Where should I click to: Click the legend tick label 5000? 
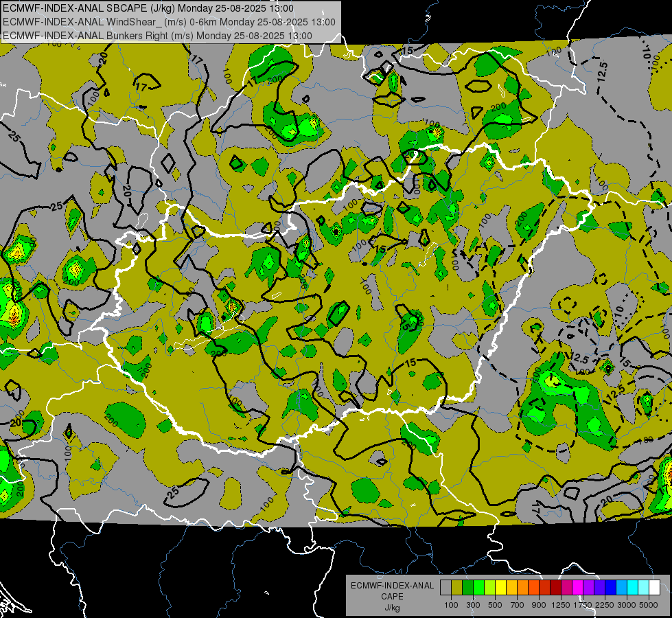click(649, 605)
